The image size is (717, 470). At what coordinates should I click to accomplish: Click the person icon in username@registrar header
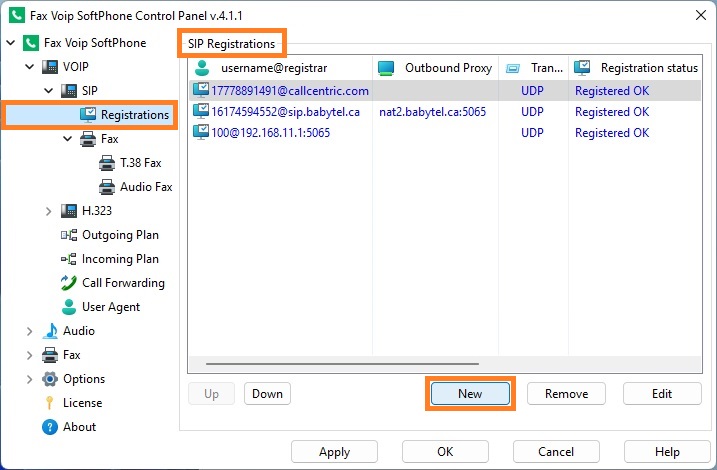[202, 68]
